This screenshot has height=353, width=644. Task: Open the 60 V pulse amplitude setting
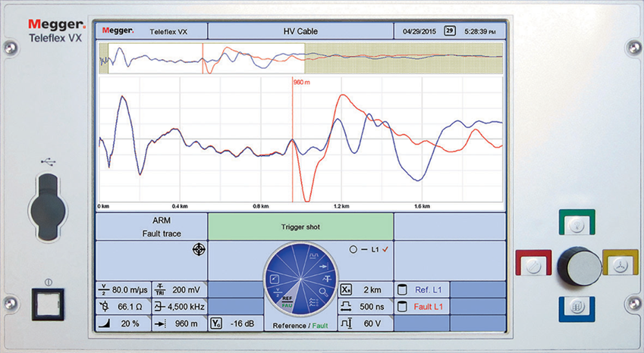(x=366, y=323)
